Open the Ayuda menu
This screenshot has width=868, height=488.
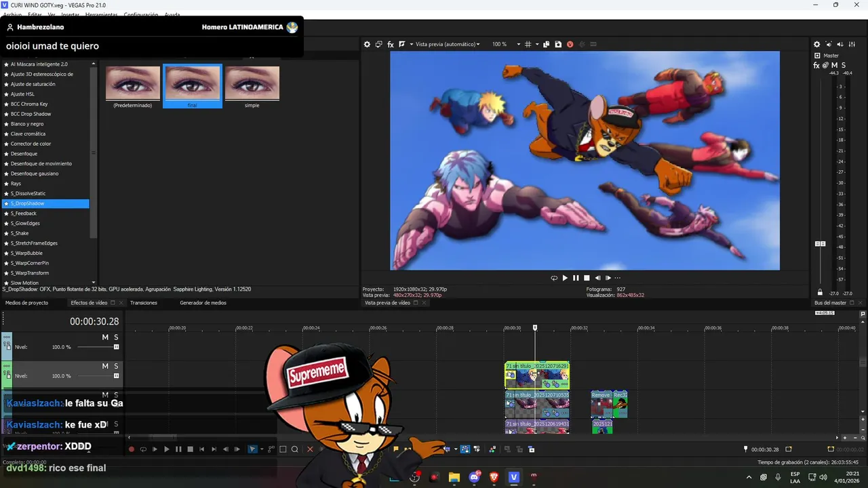[172, 14]
